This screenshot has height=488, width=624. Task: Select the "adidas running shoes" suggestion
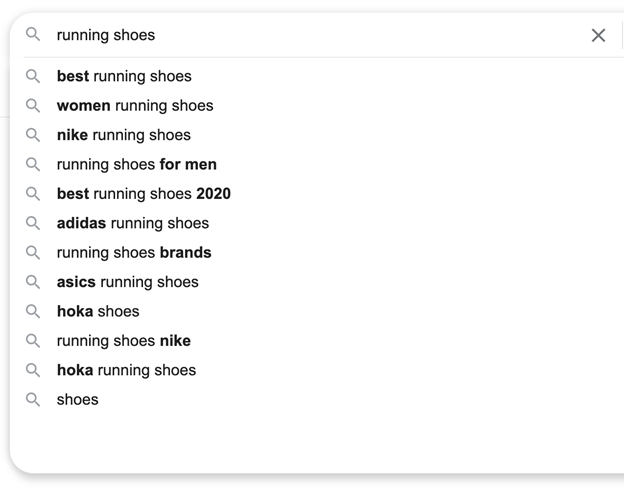tap(133, 223)
